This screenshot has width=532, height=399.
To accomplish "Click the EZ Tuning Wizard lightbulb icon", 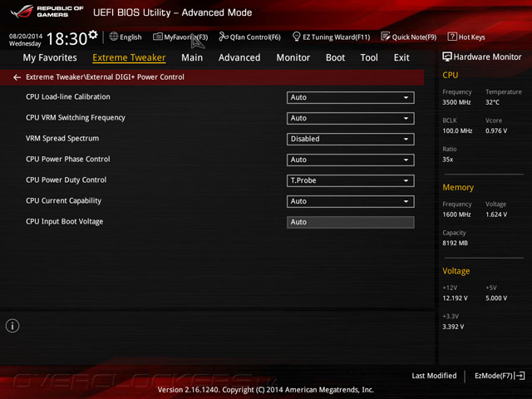I will [x=296, y=37].
